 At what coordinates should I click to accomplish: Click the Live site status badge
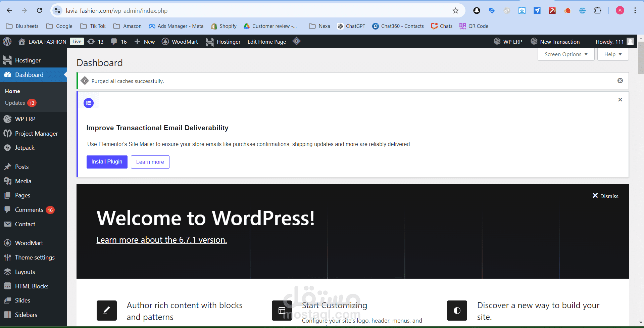77,42
